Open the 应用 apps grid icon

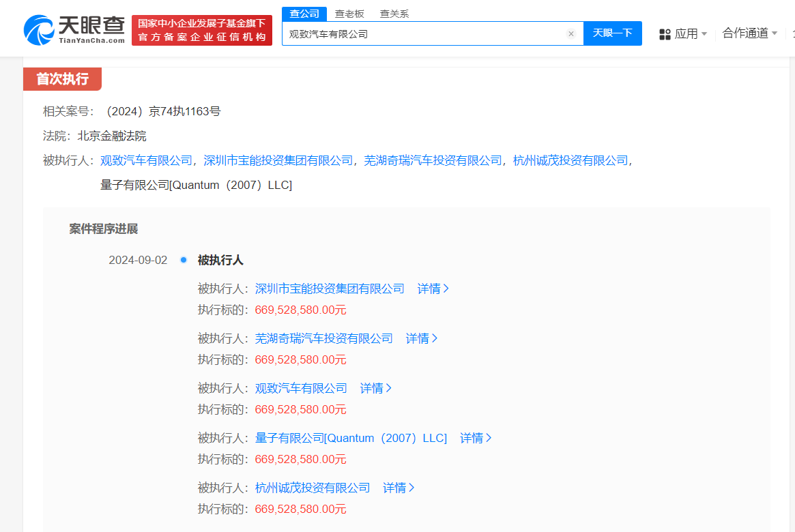[665, 34]
